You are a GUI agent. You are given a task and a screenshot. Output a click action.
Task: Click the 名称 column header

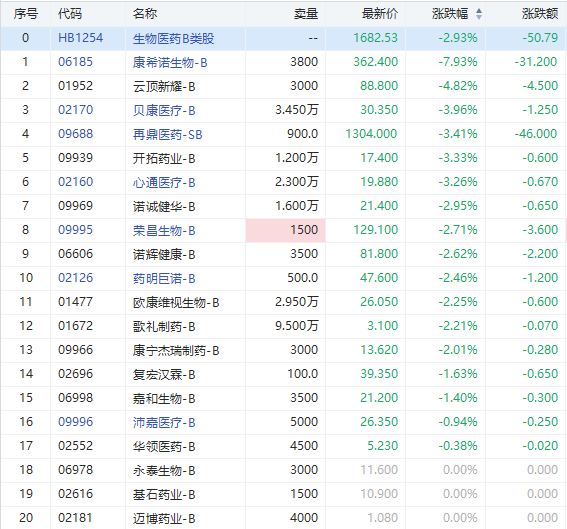pyautogui.click(x=145, y=14)
